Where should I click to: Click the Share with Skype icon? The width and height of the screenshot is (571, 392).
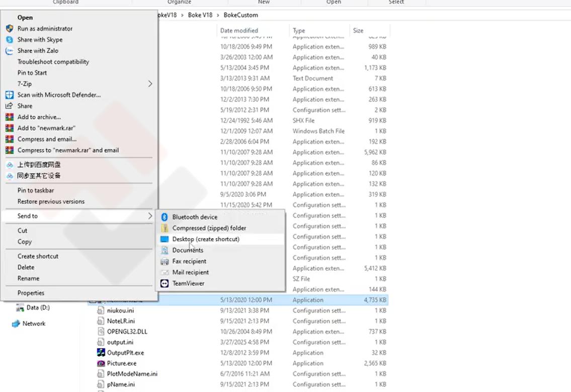9,40
